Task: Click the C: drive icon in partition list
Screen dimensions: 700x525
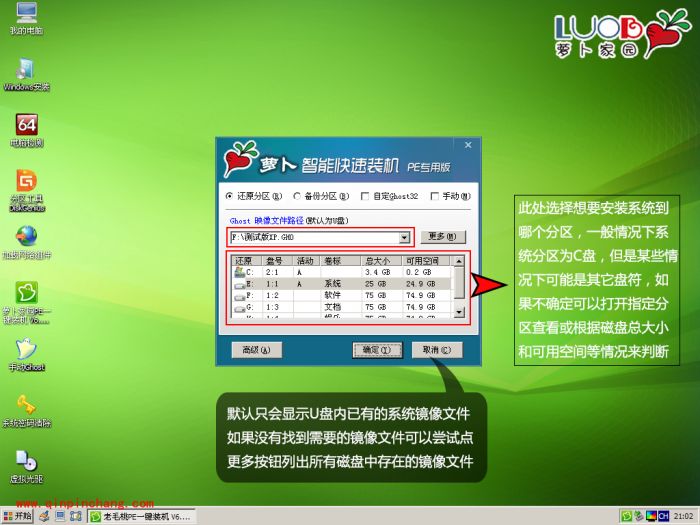Action: pos(240,271)
